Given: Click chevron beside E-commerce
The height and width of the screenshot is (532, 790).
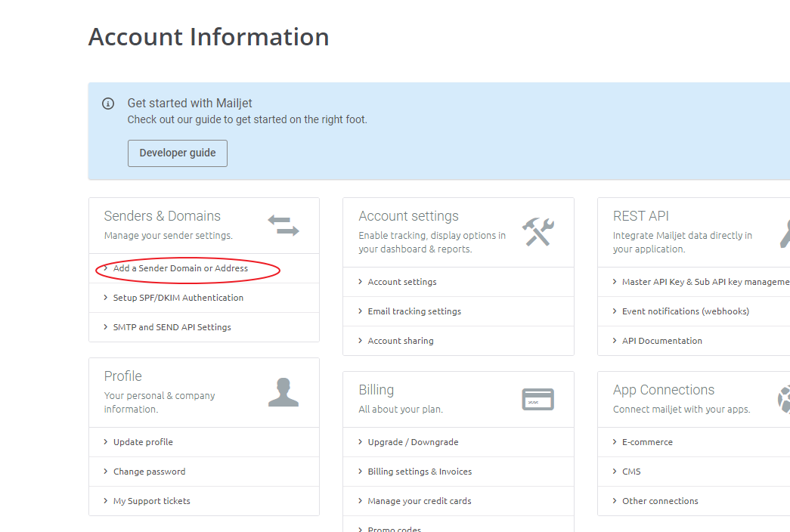Looking at the screenshot, I should 615,442.
